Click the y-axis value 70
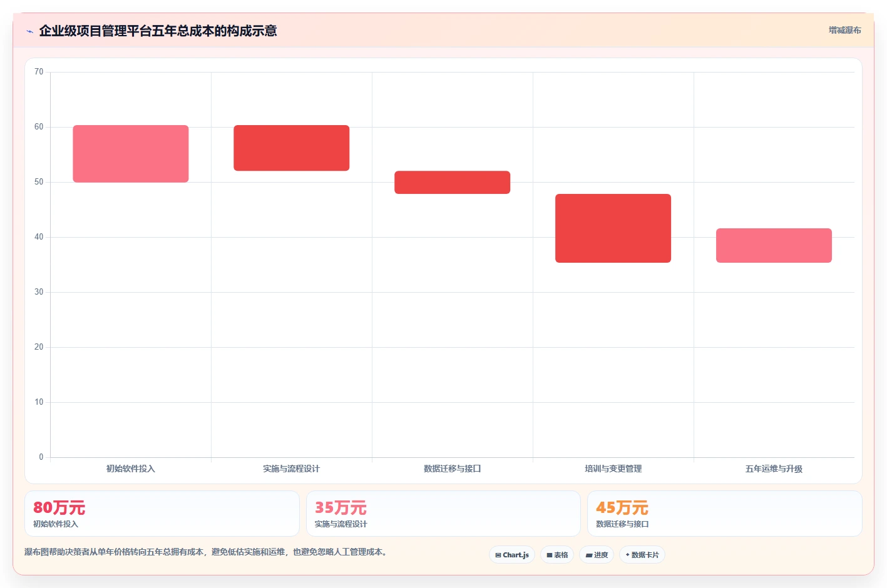This screenshot has height=588, width=887. (x=39, y=72)
